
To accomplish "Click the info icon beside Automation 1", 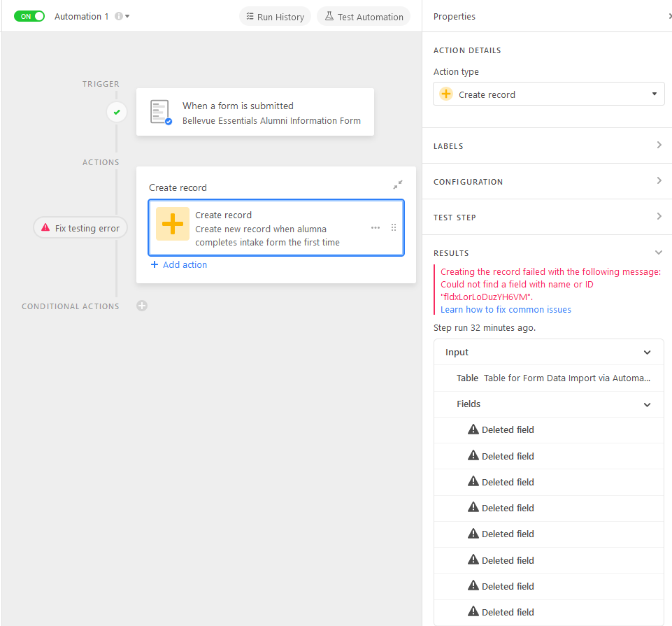I will point(119,16).
